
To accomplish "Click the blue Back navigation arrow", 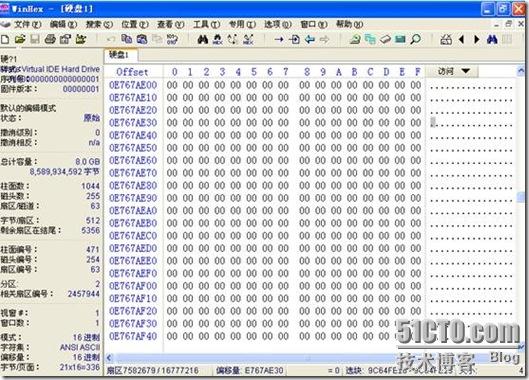I will tap(309, 39).
